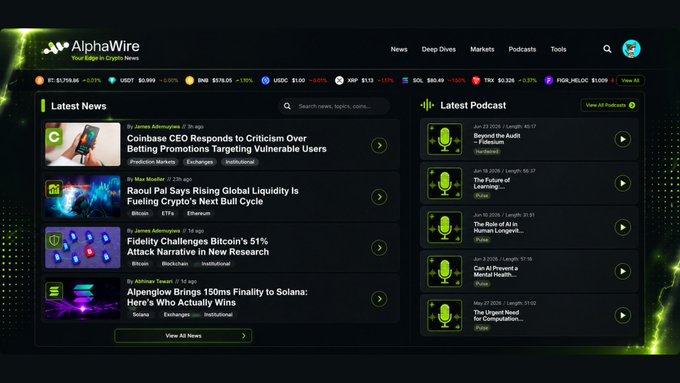Open author James Ademuyiwa on Coinbase article
Screen dimensions: 680x383
pos(157,127)
